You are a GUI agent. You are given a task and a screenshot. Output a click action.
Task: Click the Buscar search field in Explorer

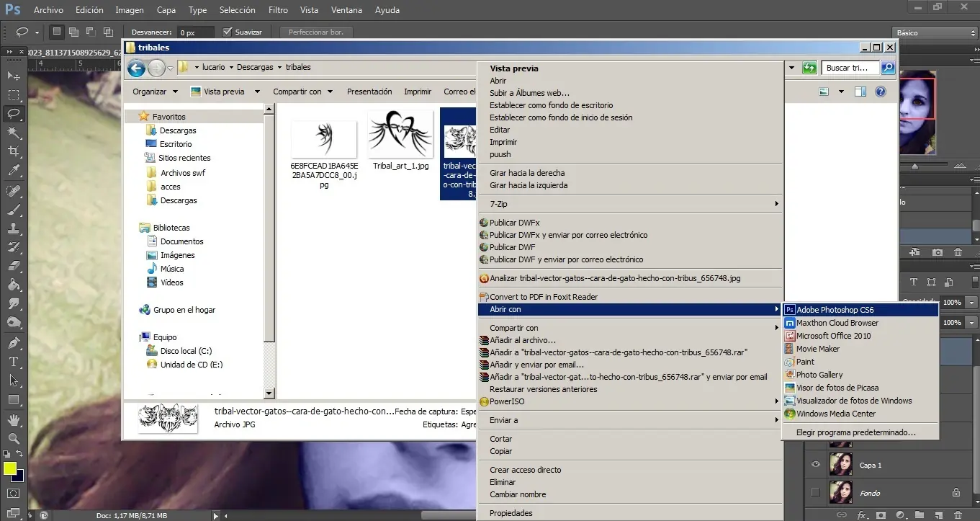pyautogui.click(x=850, y=68)
